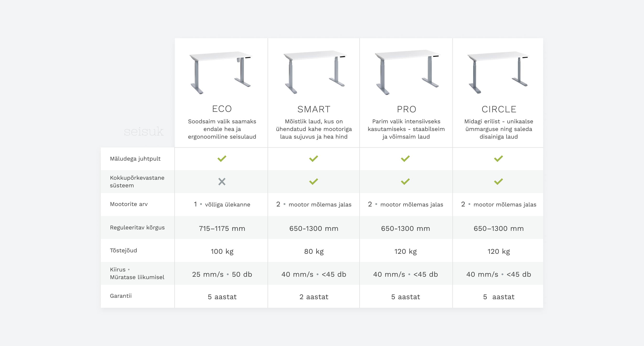
Task: Click CIRCLE's checkmark in Mäludega juhtpult row
Action: [499, 158]
